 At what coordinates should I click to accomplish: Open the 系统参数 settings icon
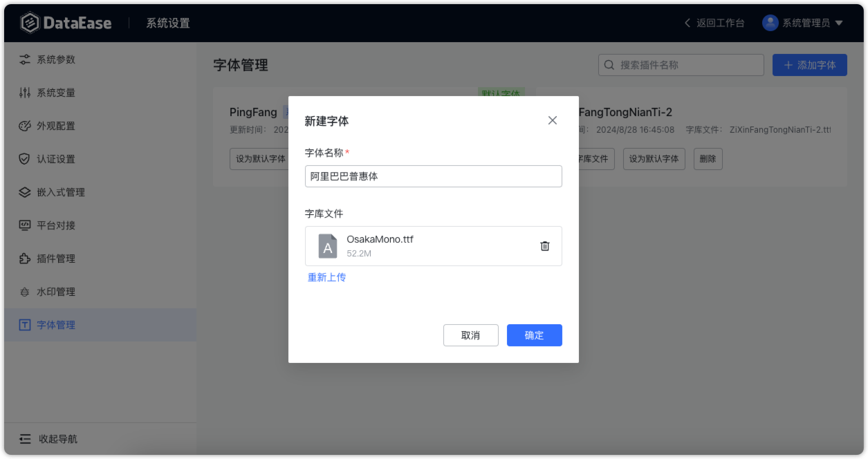pos(25,59)
